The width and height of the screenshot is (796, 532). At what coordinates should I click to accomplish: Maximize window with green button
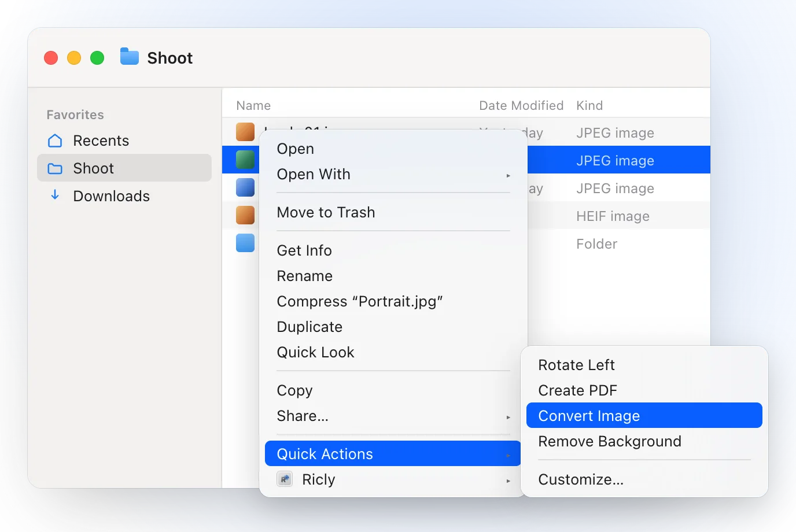tap(97, 58)
